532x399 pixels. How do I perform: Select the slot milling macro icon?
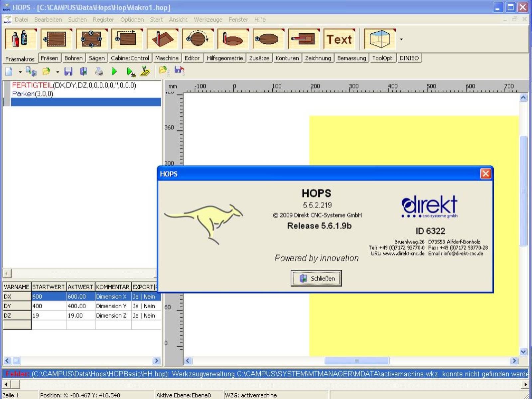tap(304, 39)
